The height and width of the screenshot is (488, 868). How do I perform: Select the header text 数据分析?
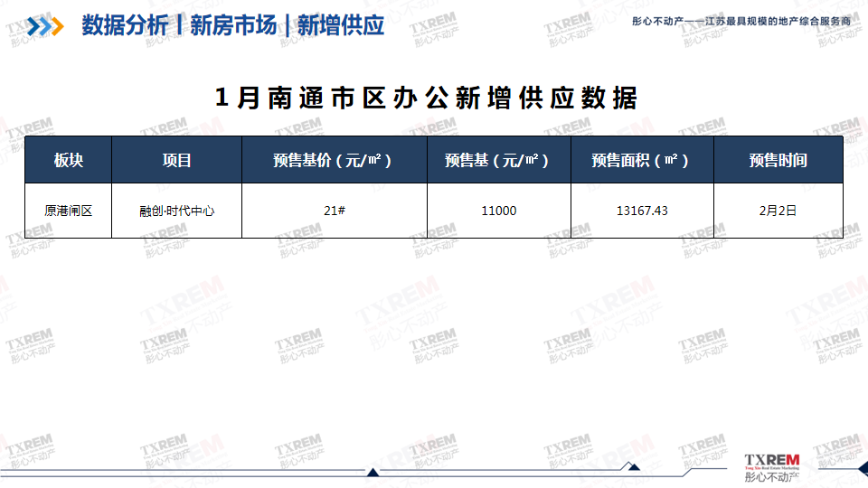(x=125, y=25)
